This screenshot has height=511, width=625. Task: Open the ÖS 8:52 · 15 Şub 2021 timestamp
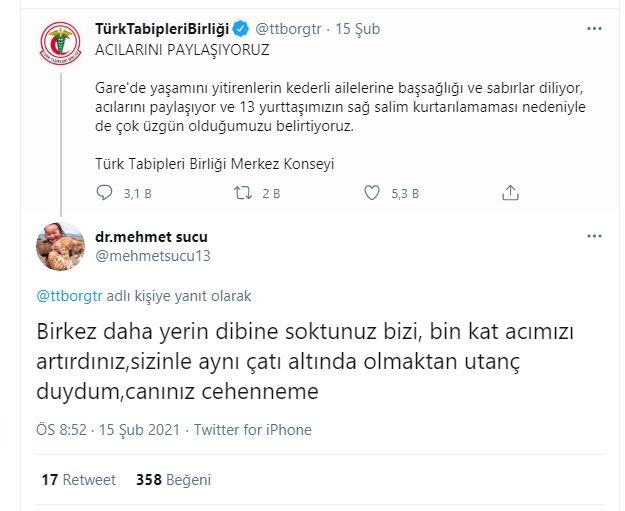point(109,430)
